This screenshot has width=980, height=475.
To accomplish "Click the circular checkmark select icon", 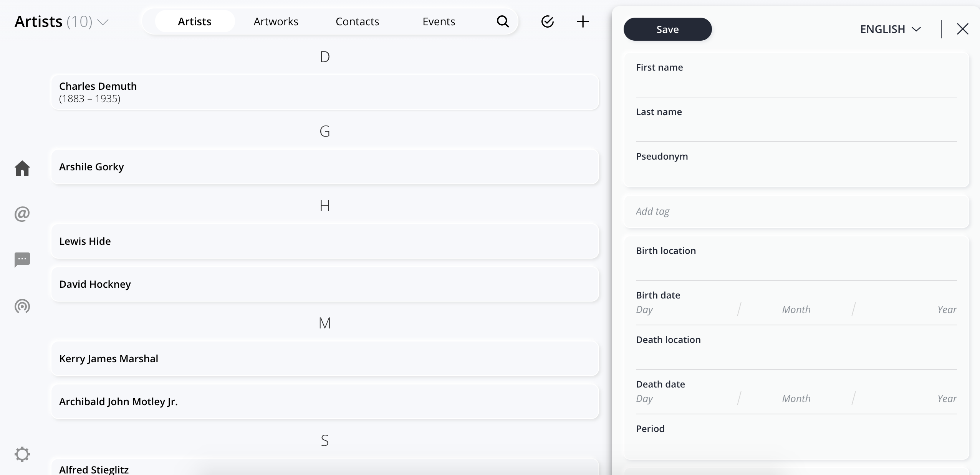I will coord(548,21).
